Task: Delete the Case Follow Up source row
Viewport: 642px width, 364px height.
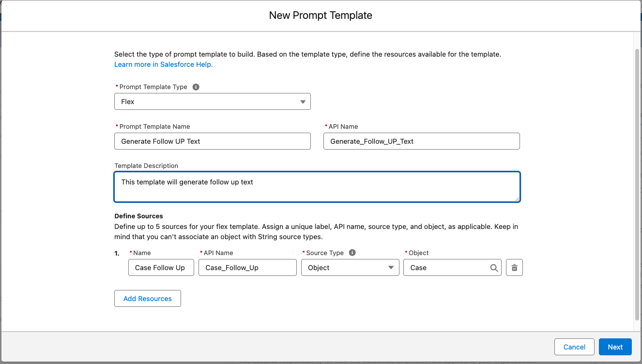Action: 514,267
